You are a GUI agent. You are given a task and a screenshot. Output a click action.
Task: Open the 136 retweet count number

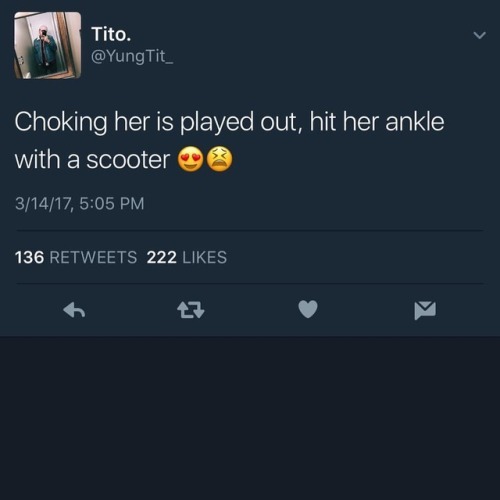[29, 257]
